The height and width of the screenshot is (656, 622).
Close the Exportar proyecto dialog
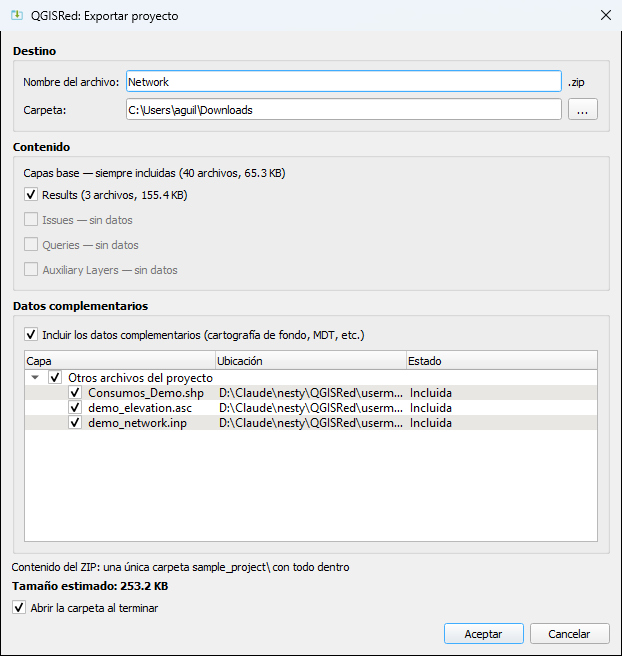click(x=606, y=15)
